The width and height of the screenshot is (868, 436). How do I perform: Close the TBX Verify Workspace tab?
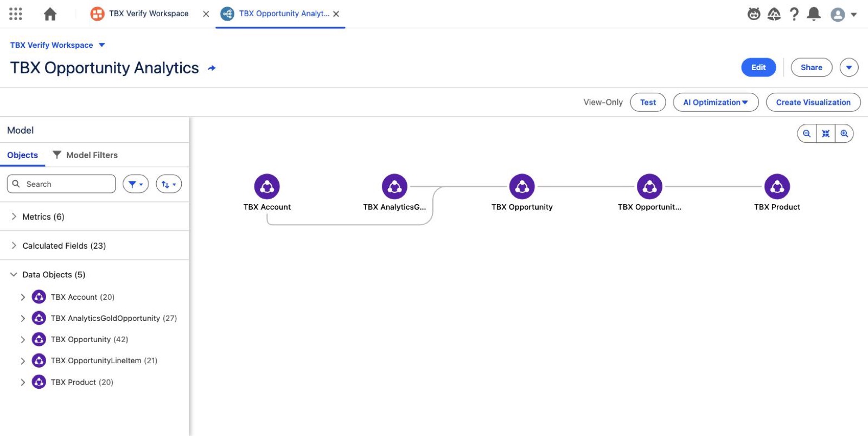(x=206, y=14)
